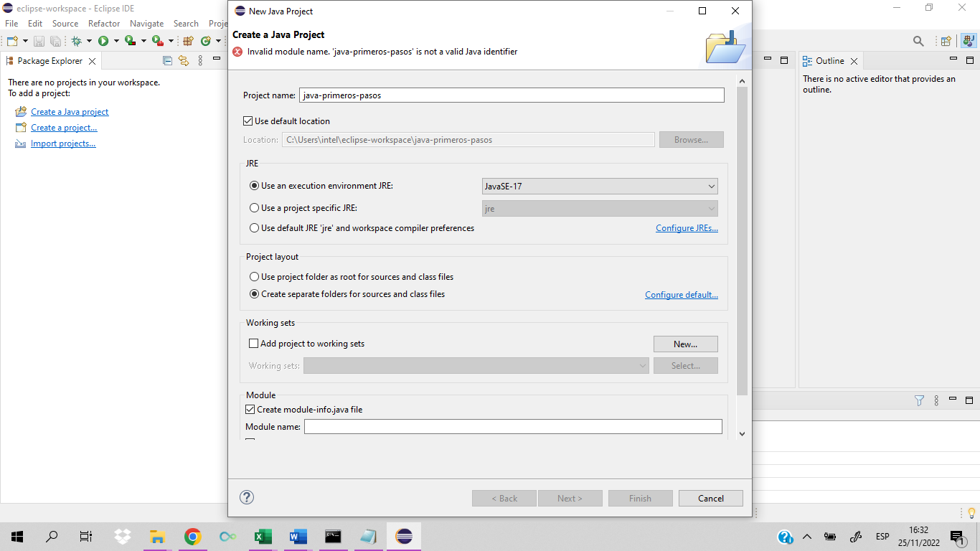This screenshot has width=980, height=551.
Task: Click the Windows Start button
Action: pyautogui.click(x=17, y=536)
